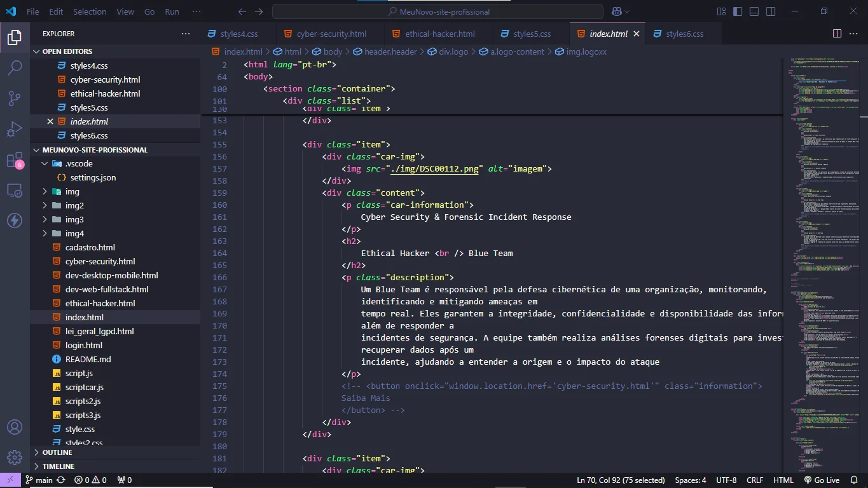Open Remote Explorer in activity bar
The width and height of the screenshot is (868, 488).
coord(15,191)
